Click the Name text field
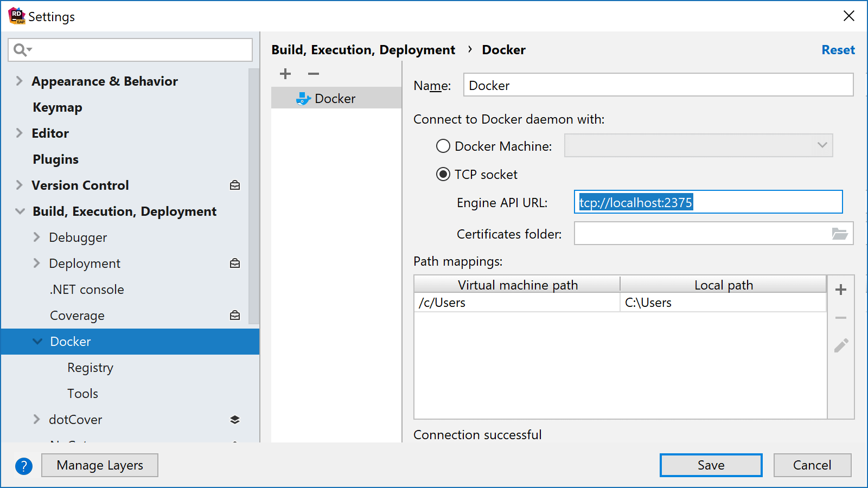 coord(658,85)
